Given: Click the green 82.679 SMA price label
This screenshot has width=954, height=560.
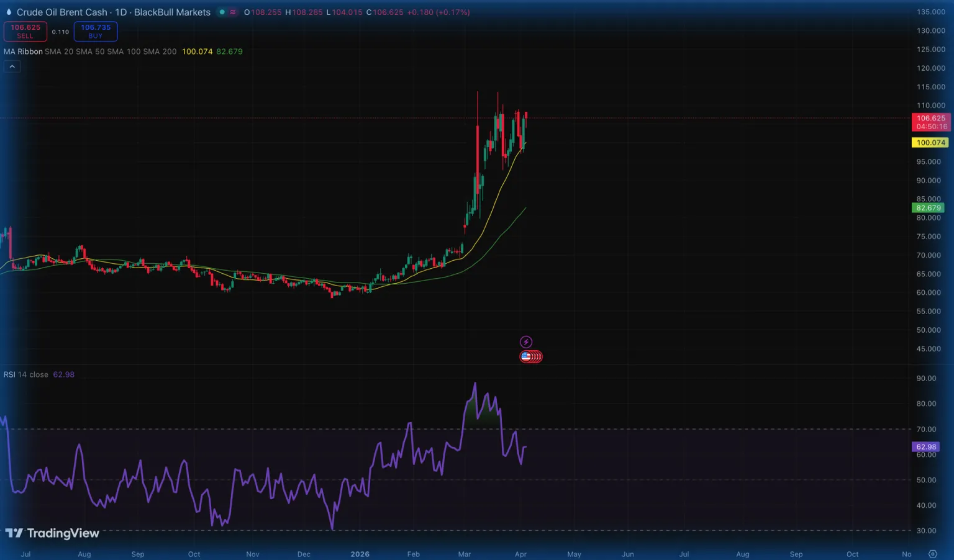Looking at the screenshot, I should click(929, 208).
